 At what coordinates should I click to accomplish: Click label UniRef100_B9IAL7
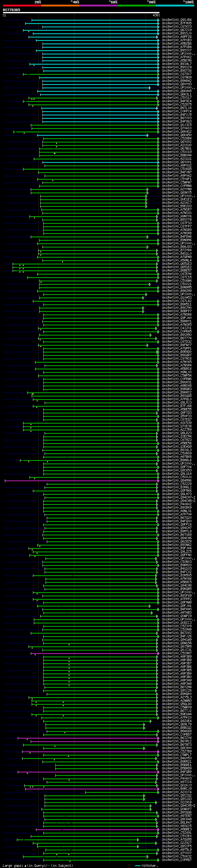[x=177, y=64]
